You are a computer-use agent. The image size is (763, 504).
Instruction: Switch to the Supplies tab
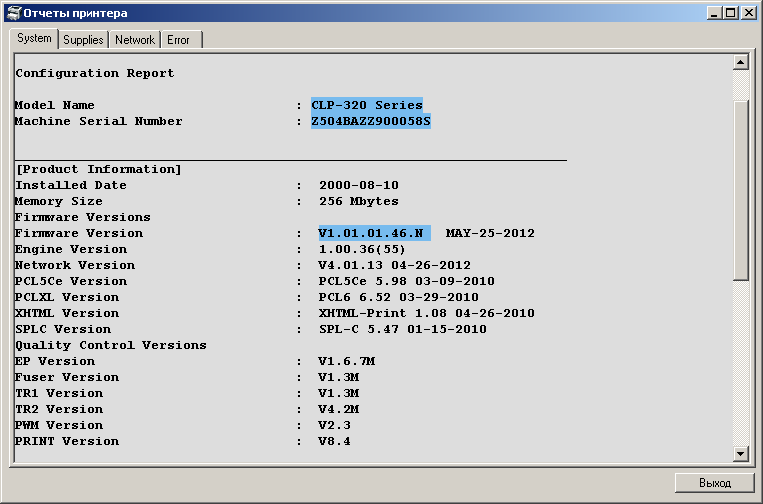(83, 40)
